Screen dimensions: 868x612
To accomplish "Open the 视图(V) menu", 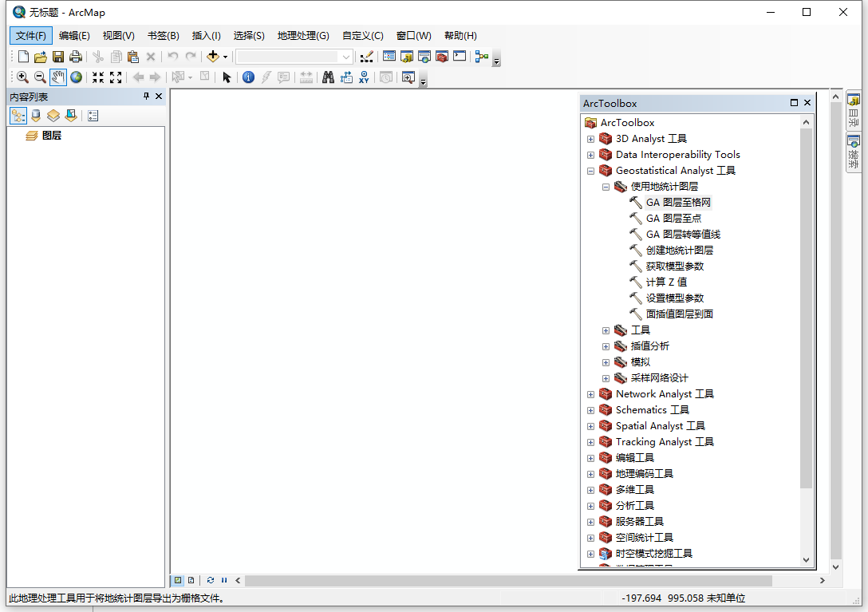I will pyautogui.click(x=118, y=35).
